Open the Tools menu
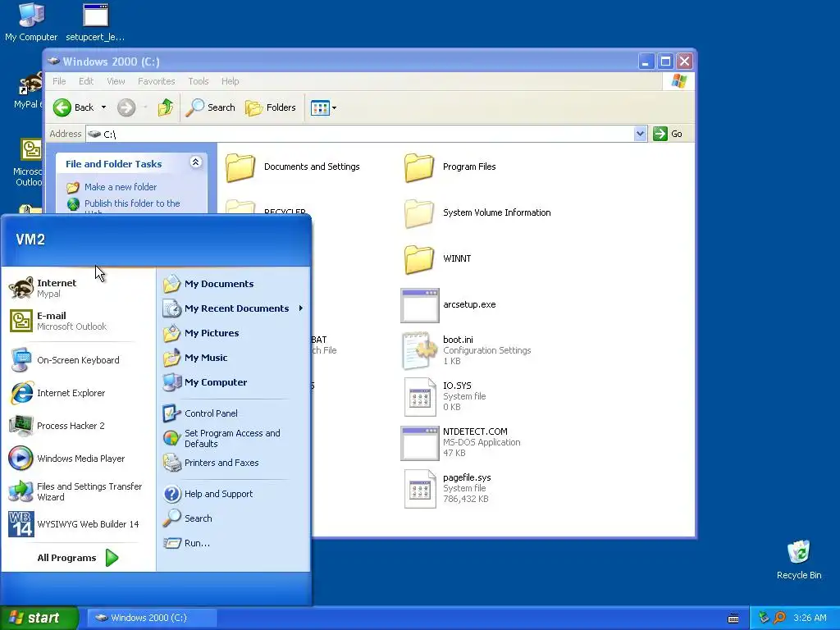The width and height of the screenshot is (840, 630). [199, 81]
